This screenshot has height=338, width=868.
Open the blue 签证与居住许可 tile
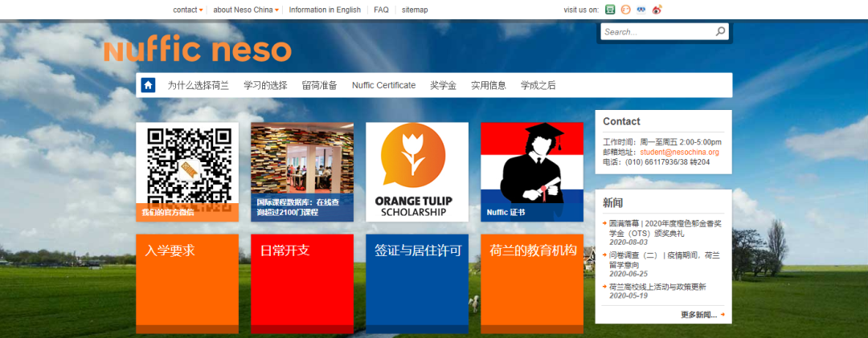(x=417, y=283)
